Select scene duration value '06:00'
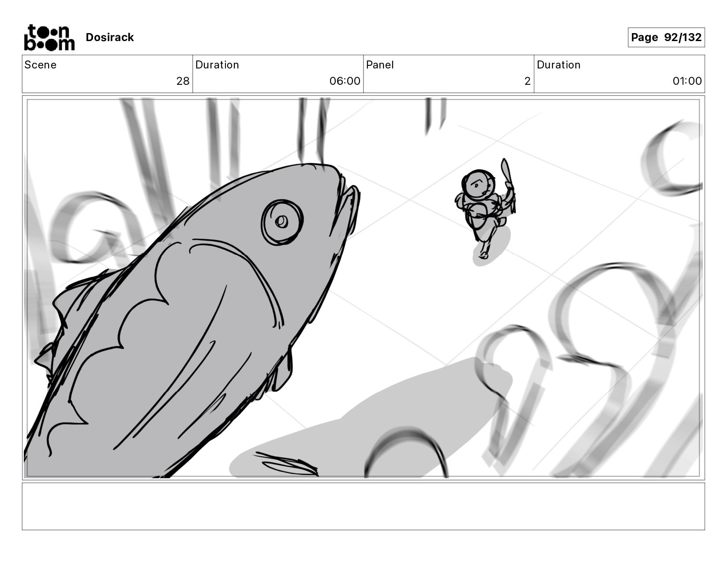The image size is (728, 563). (345, 81)
